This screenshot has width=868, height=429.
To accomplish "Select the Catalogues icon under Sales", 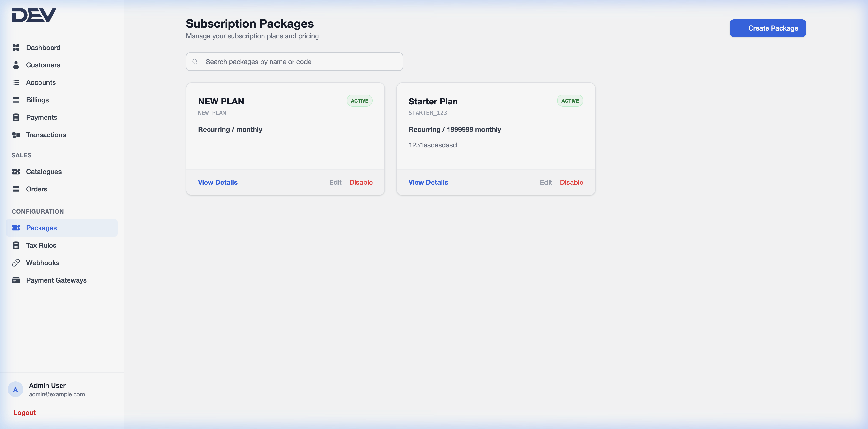I will point(16,172).
